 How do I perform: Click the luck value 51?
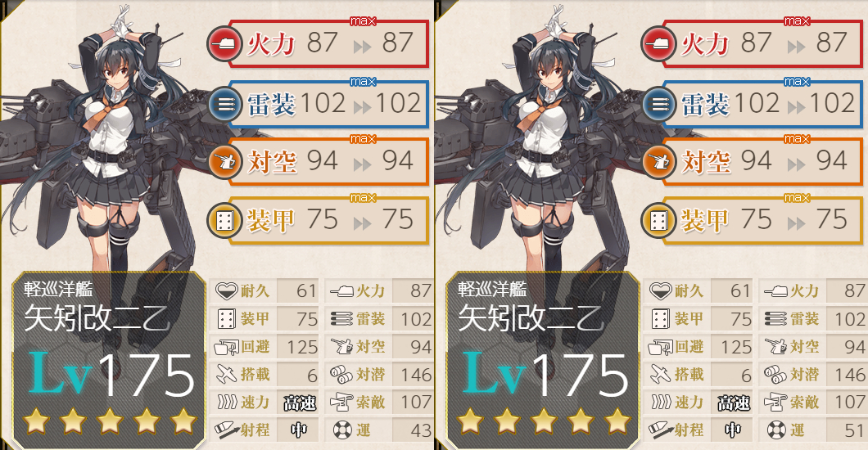(855, 430)
